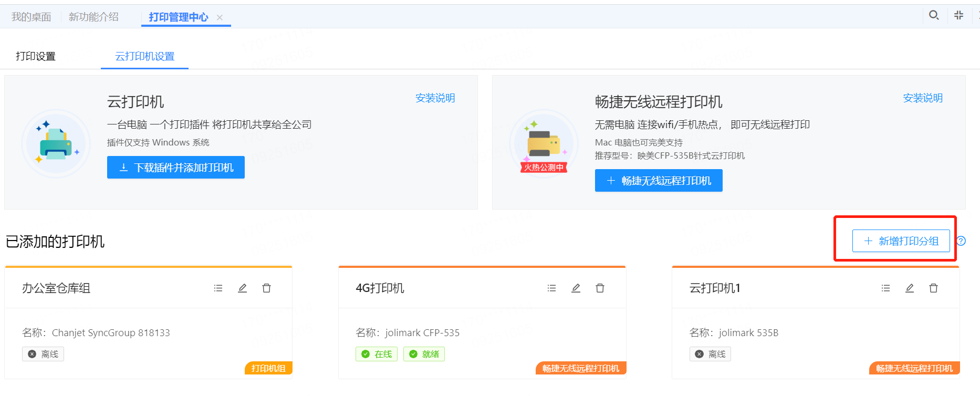
Task: Close the 打印管理中心 tab
Action: click(x=220, y=17)
